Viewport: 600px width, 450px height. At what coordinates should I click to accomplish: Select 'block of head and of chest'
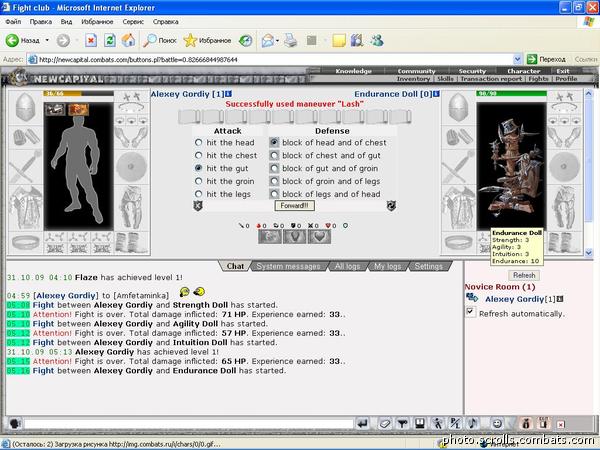(274, 143)
